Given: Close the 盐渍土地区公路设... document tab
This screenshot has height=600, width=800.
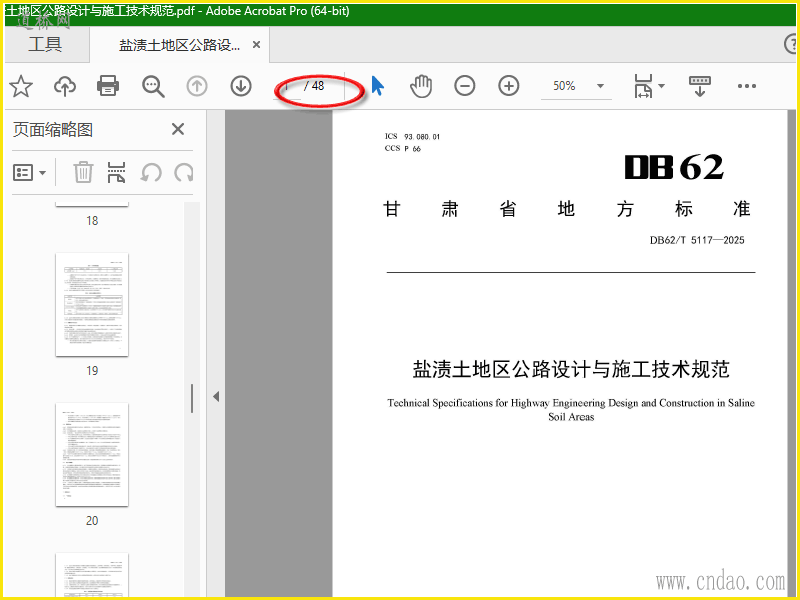Looking at the screenshot, I should tap(257, 45).
